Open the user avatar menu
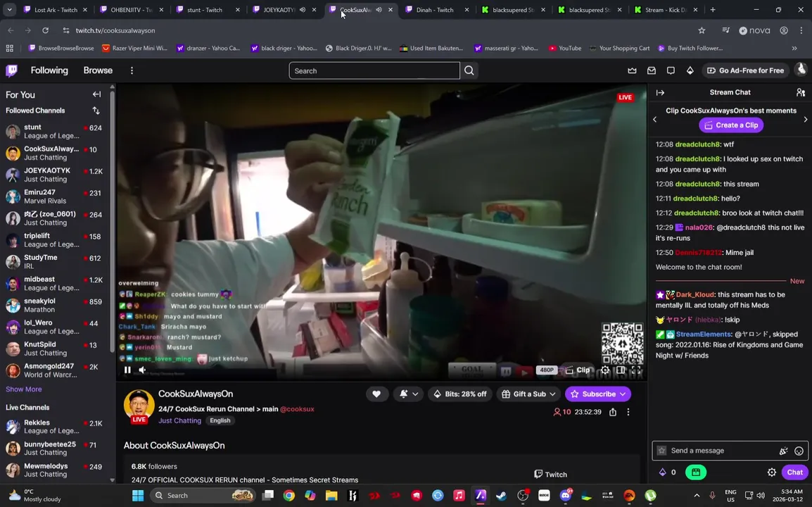The width and height of the screenshot is (812, 507). [801, 70]
